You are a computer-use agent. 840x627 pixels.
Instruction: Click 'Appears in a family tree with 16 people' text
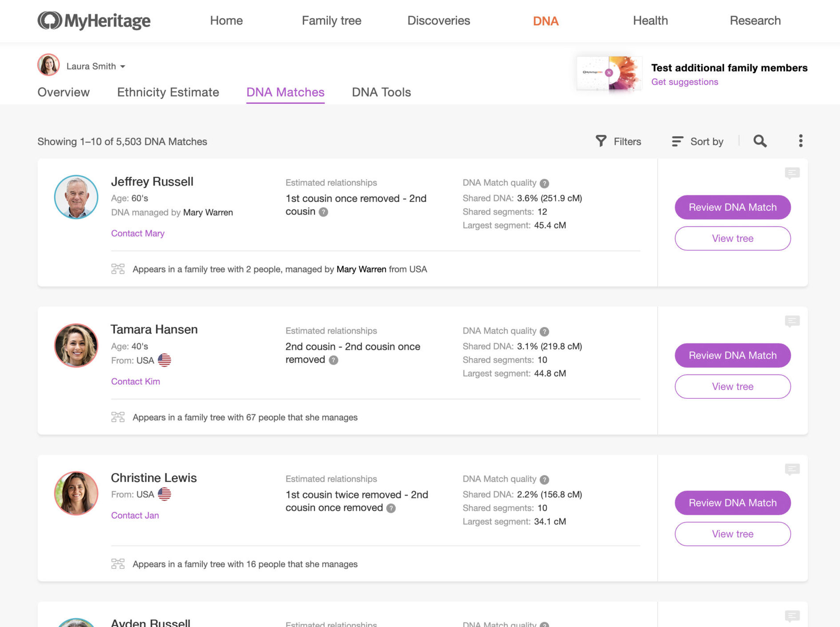tap(245, 564)
